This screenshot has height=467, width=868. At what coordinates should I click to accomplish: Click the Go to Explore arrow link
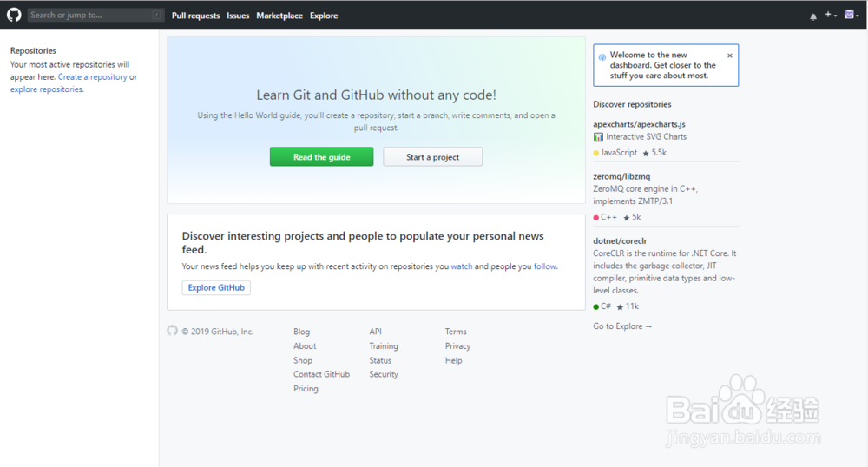coord(622,326)
